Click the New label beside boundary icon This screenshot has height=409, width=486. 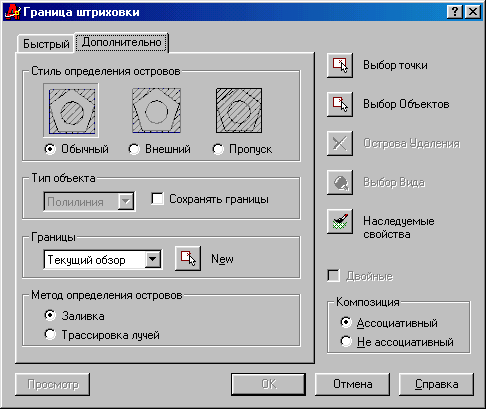222,259
